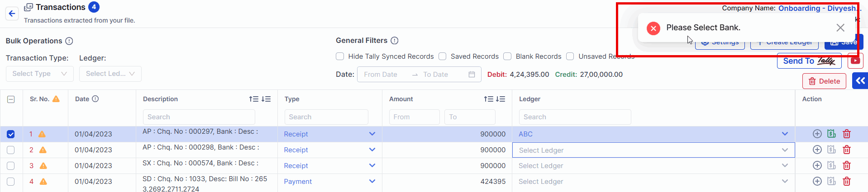Change the Receipt type for row 2

(x=330, y=150)
